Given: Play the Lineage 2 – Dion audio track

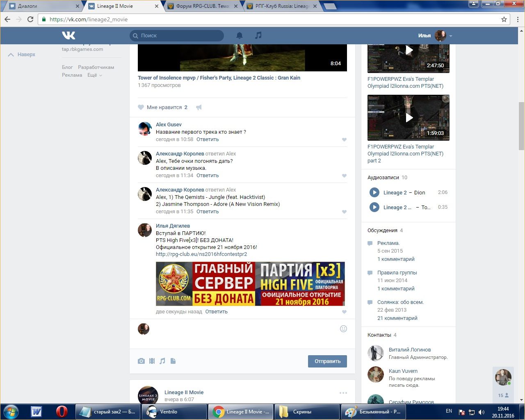Looking at the screenshot, I should tap(374, 192).
